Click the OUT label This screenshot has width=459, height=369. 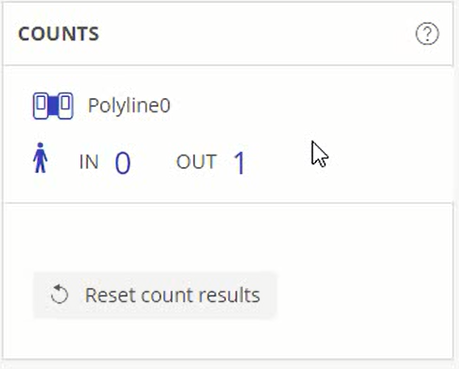tap(196, 162)
